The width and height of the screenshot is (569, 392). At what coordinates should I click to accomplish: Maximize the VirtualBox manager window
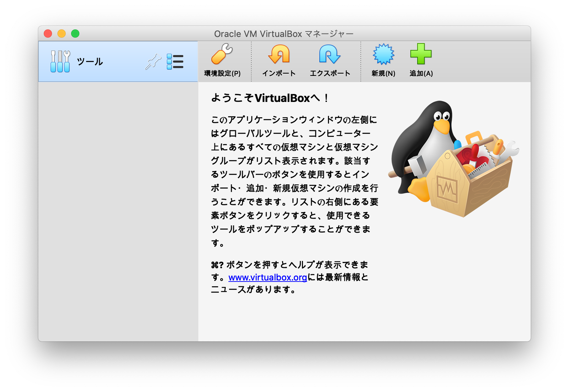(x=75, y=34)
